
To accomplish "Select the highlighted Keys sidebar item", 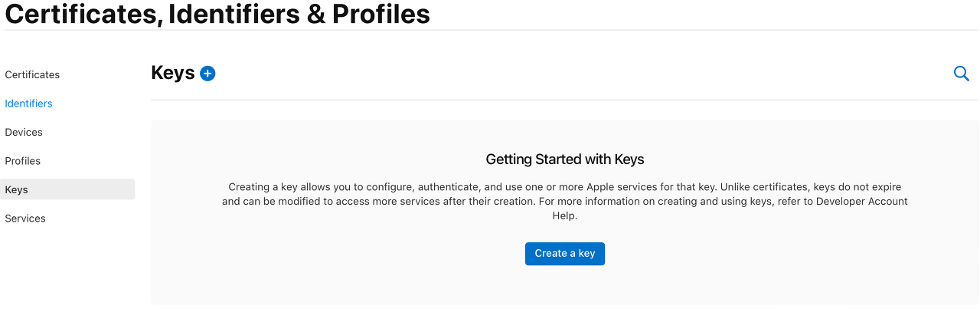I will click(x=67, y=189).
